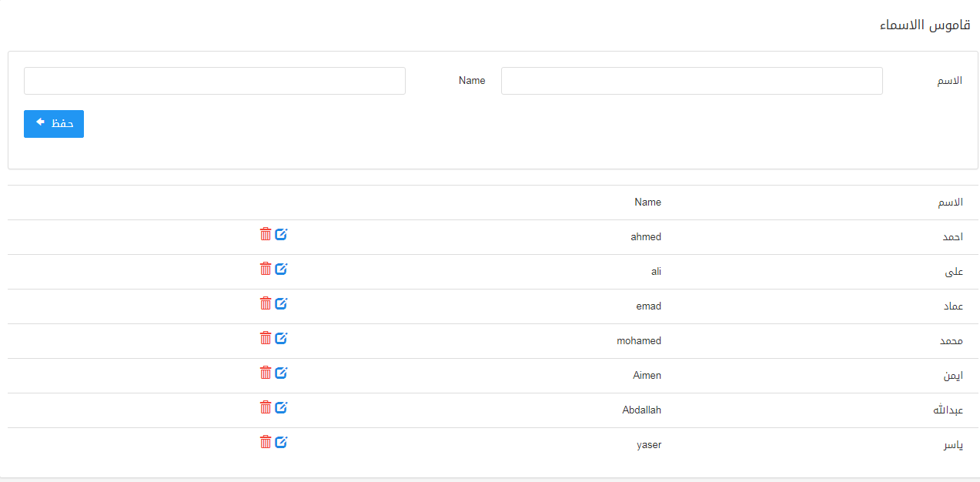Viewport: 980px width, 482px height.
Task: Click the Name column header
Action: tap(647, 203)
